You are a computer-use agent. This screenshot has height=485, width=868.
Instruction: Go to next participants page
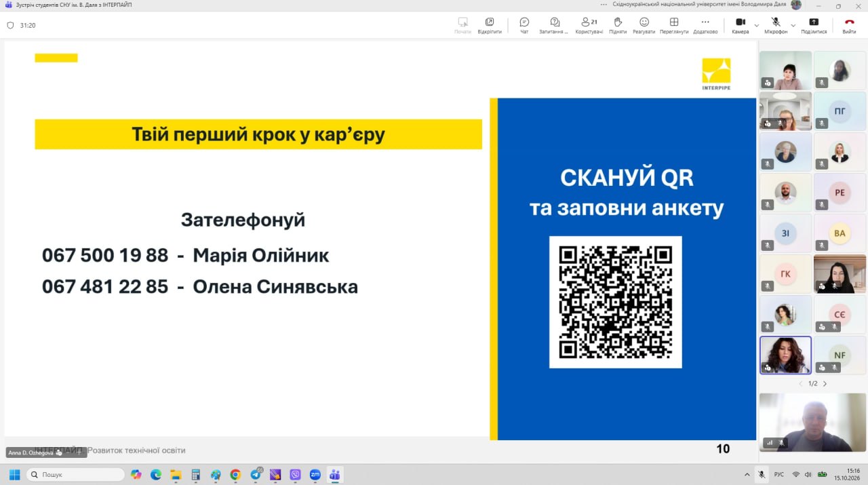pos(825,384)
